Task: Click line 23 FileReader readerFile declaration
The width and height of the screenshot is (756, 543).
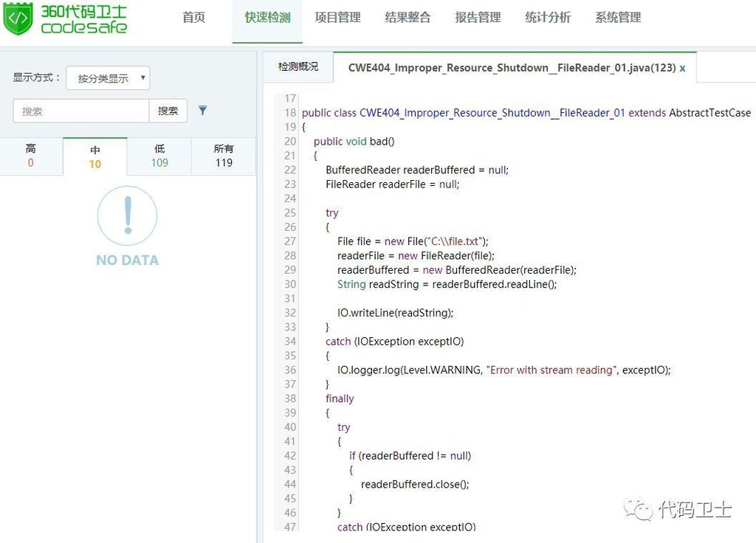Action: tap(393, 184)
